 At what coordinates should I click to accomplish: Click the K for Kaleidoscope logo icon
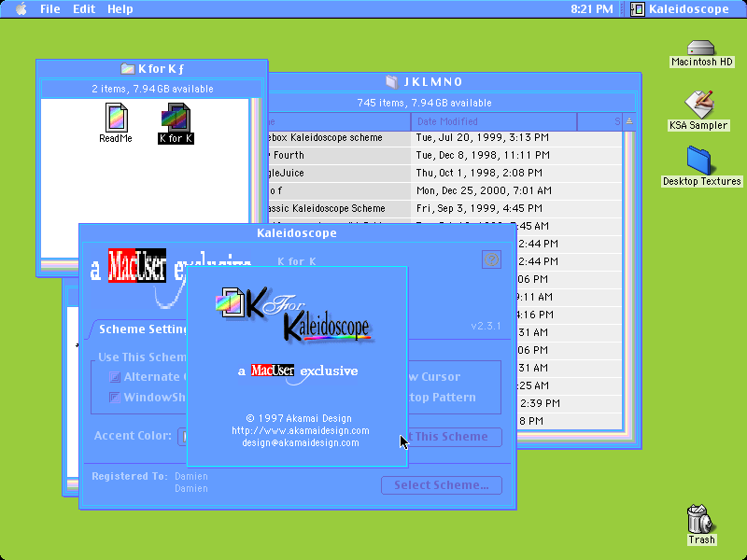pyautogui.click(x=230, y=301)
